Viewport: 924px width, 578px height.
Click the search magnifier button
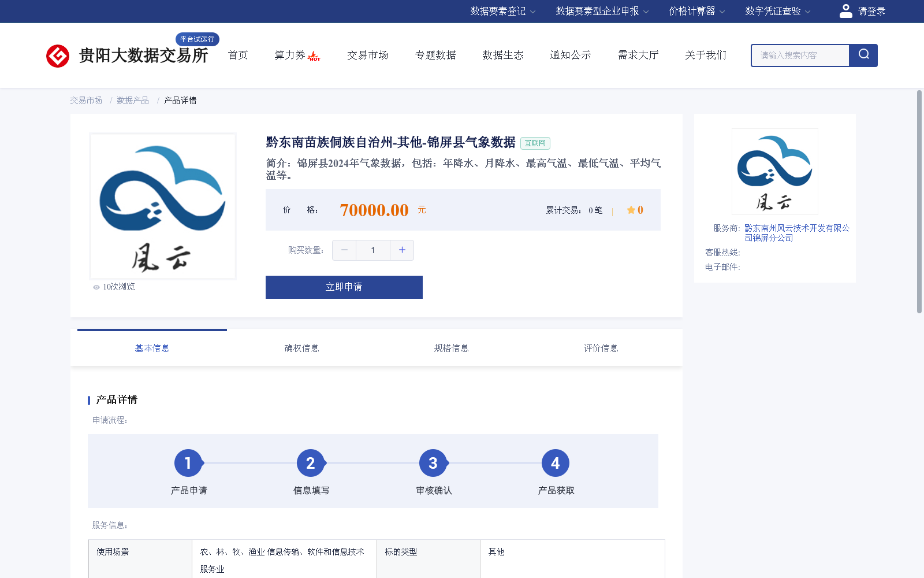click(863, 55)
